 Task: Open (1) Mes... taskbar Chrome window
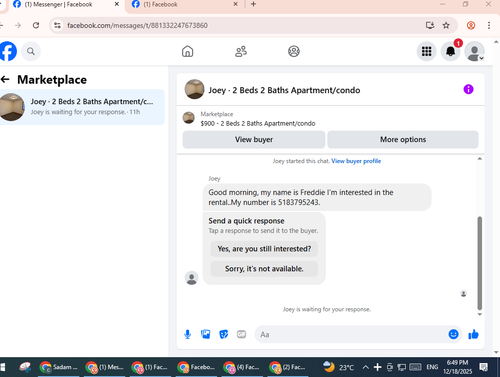coord(104,367)
